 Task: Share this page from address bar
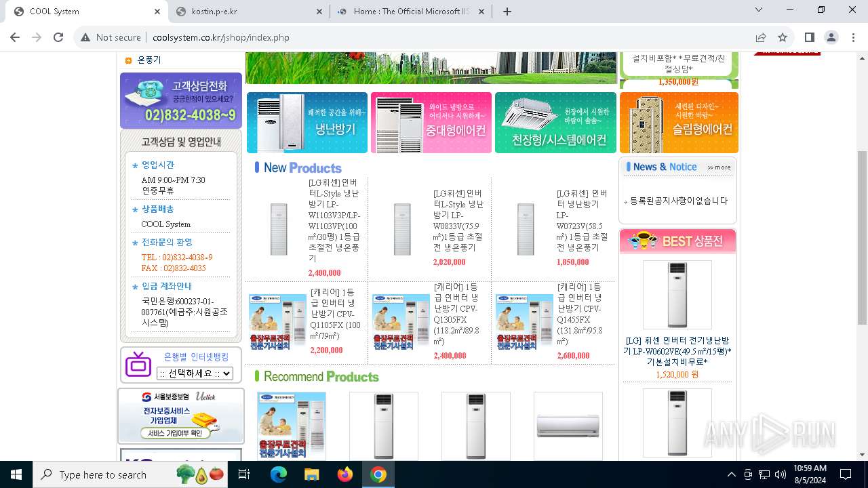pos(761,37)
